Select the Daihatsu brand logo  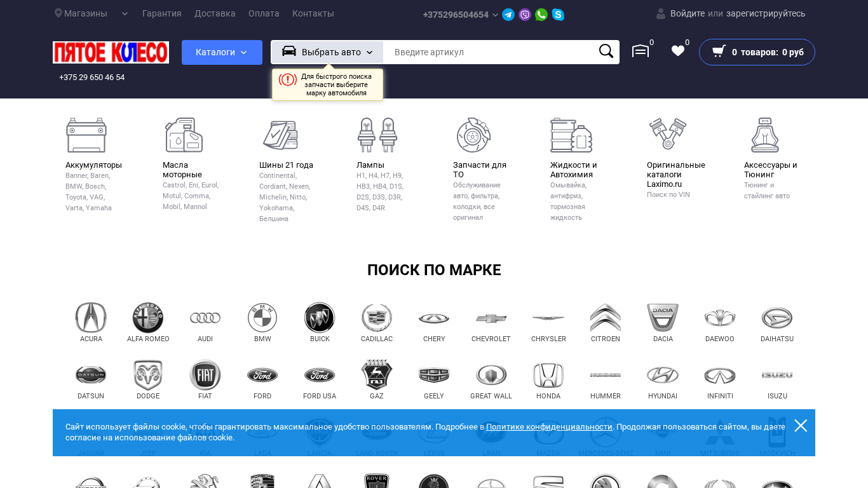(x=777, y=318)
